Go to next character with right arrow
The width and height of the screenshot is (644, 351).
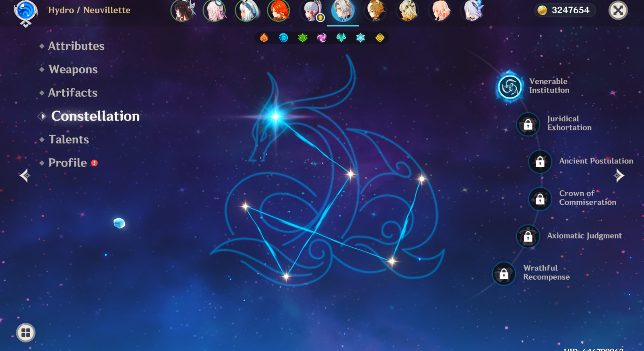click(619, 175)
